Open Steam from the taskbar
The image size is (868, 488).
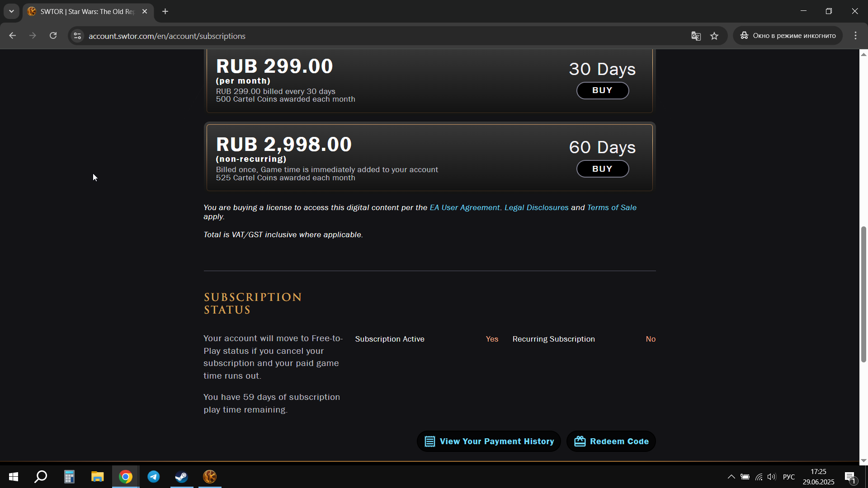(182, 477)
